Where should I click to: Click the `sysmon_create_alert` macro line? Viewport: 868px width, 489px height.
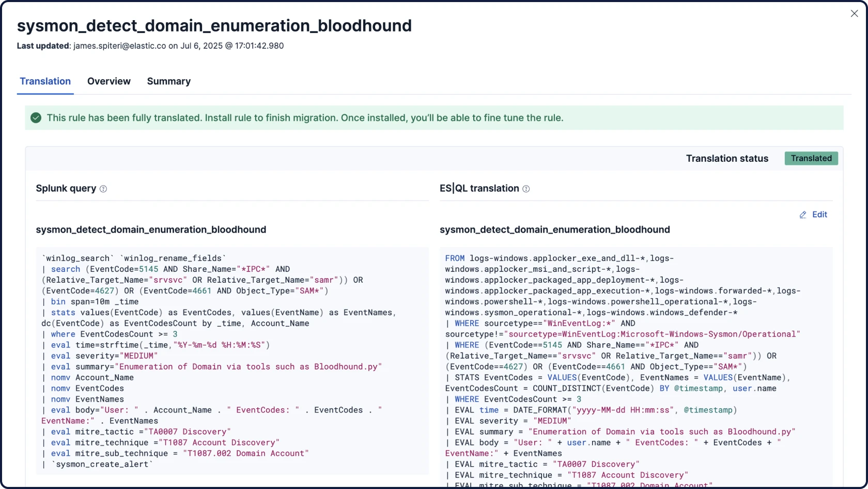[97, 465]
